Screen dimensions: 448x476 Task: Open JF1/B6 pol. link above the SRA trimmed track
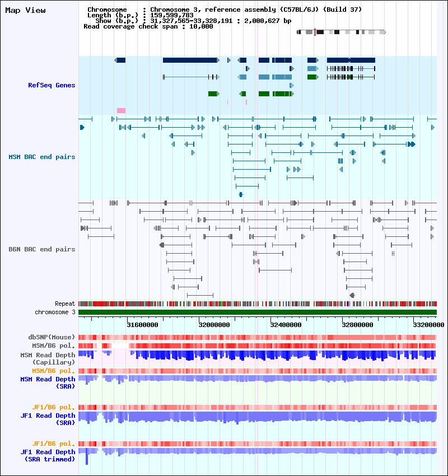(x=53, y=444)
